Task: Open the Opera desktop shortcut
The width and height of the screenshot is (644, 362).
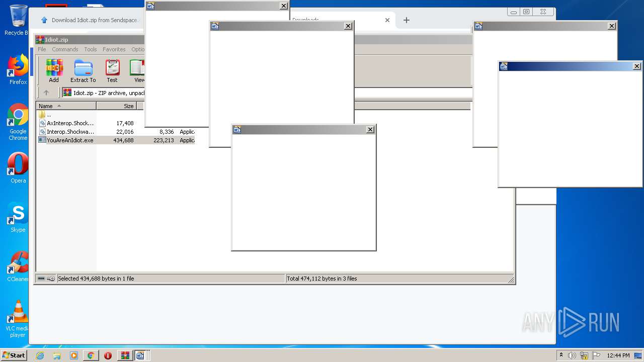Action: pos(18,168)
